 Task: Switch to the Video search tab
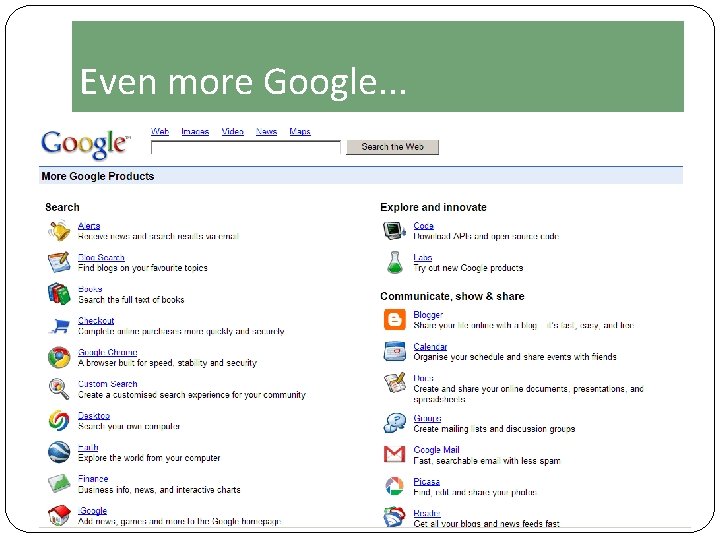click(x=232, y=131)
